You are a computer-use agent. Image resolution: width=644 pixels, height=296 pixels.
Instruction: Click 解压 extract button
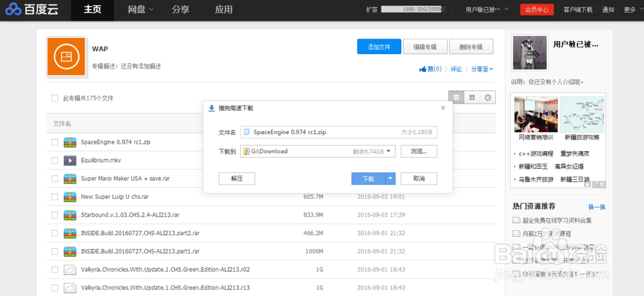coord(237,179)
